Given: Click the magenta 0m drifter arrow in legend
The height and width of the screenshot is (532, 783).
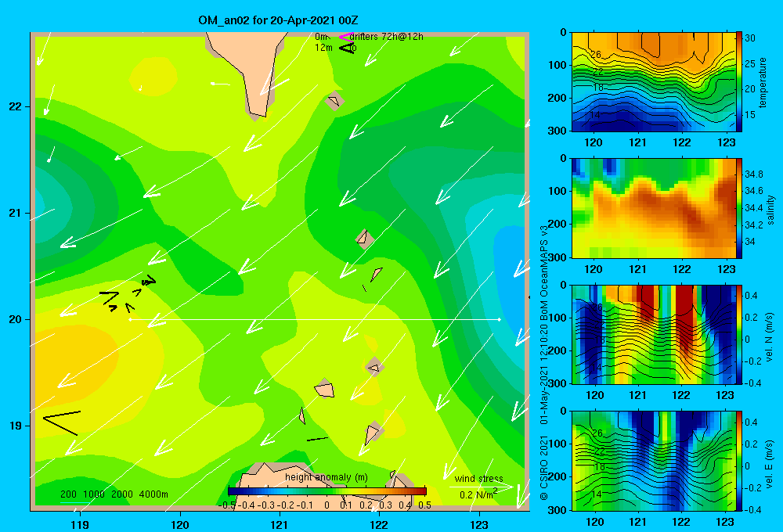Looking at the screenshot, I should pyautogui.click(x=345, y=37).
